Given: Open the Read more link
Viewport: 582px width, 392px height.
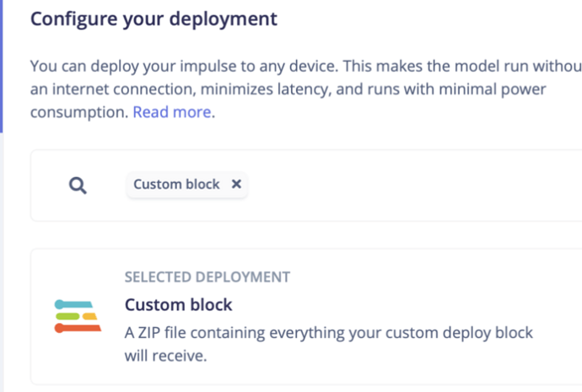Looking at the screenshot, I should click(172, 112).
